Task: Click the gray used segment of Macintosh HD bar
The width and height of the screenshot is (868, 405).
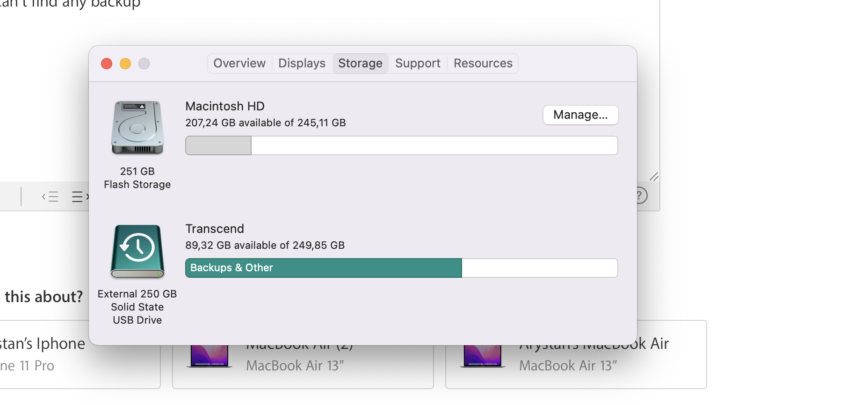Action: [218, 145]
